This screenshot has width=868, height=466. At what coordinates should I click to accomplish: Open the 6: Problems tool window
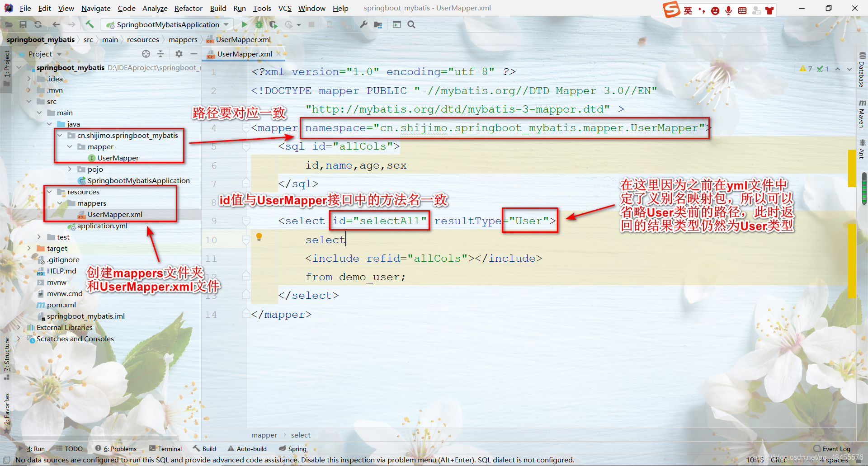tap(116, 449)
